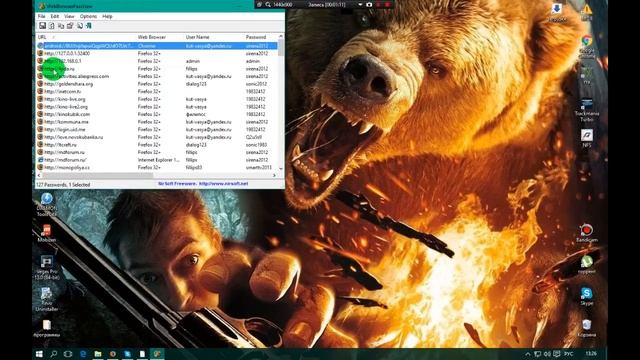Viewport: 640px width, 360px height.
Task: Click the Chrome browser cell in selected row
Action: 147,46
